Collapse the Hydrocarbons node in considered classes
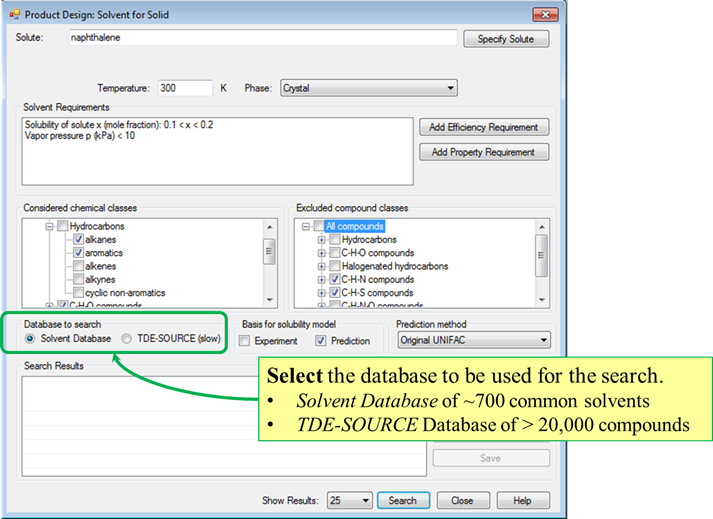Viewport: 713px width, 519px height. click(50, 227)
